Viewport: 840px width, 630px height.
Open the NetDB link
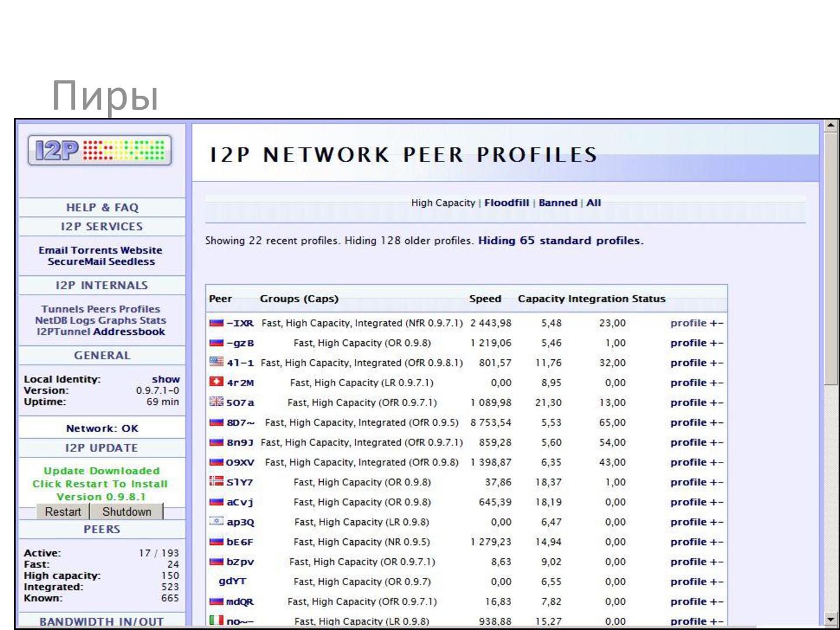(x=51, y=320)
